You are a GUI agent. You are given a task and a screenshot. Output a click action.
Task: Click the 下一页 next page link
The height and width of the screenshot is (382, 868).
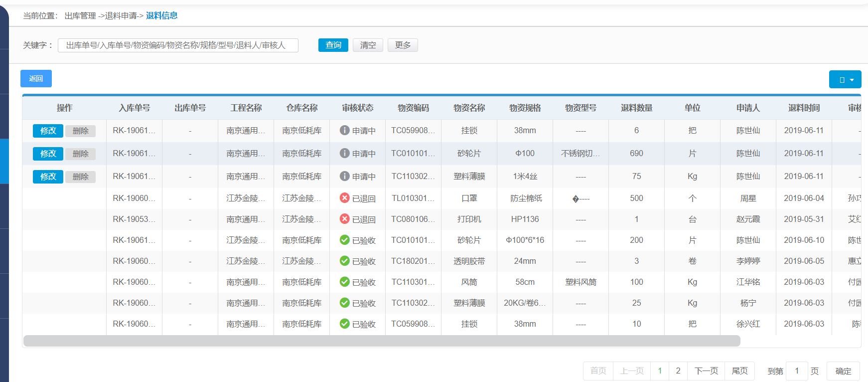click(x=706, y=371)
